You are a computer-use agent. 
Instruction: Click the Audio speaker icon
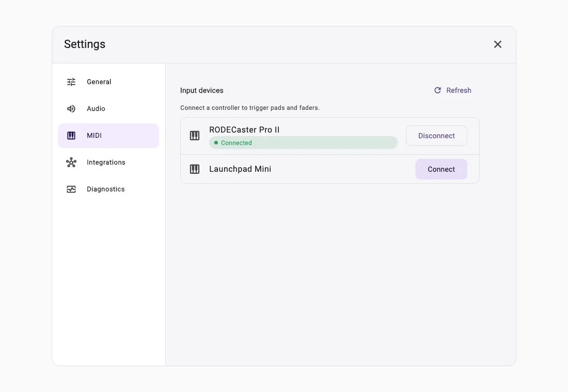tap(71, 109)
